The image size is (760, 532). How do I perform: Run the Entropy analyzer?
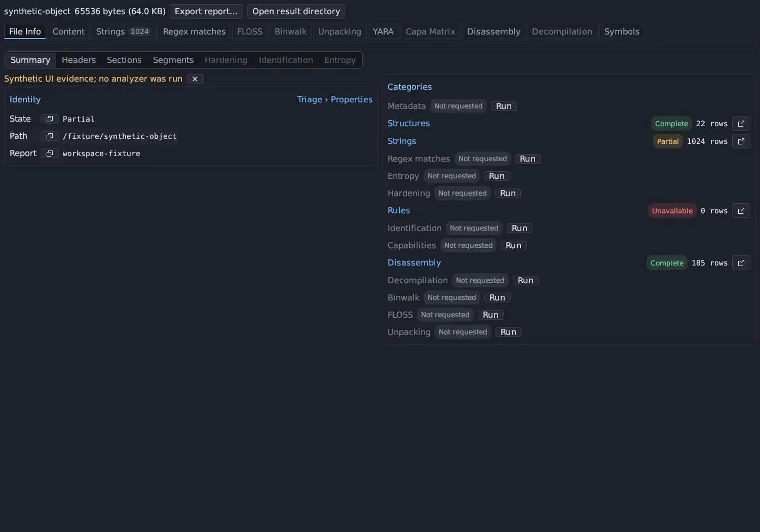point(497,176)
